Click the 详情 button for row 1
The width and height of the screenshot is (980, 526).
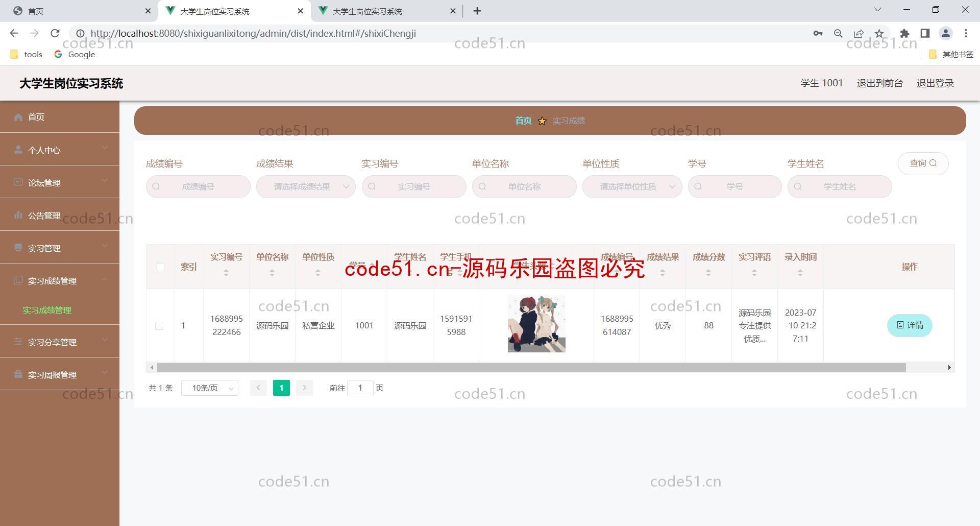pos(910,325)
